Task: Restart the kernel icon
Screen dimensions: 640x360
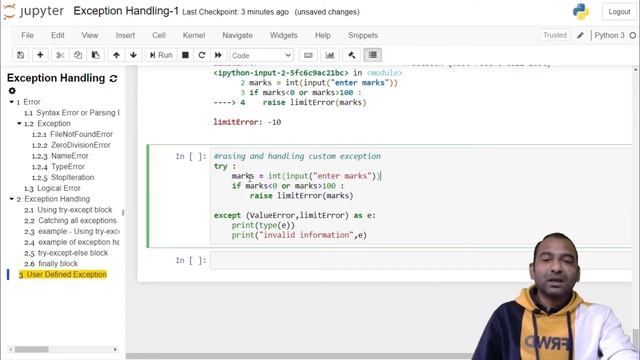Action: (x=202, y=55)
